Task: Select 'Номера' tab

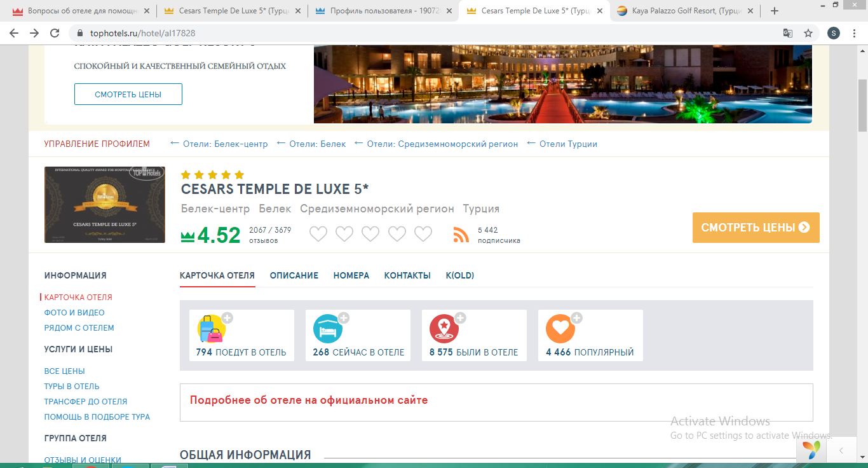Action: [351, 275]
